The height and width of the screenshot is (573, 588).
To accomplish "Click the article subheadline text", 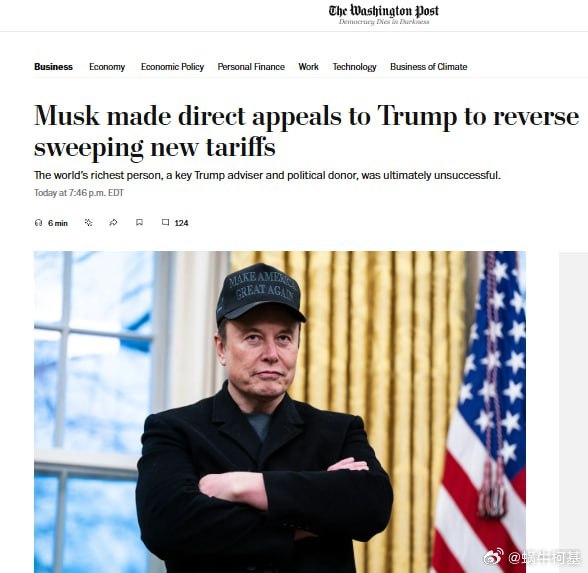I will click(267, 175).
